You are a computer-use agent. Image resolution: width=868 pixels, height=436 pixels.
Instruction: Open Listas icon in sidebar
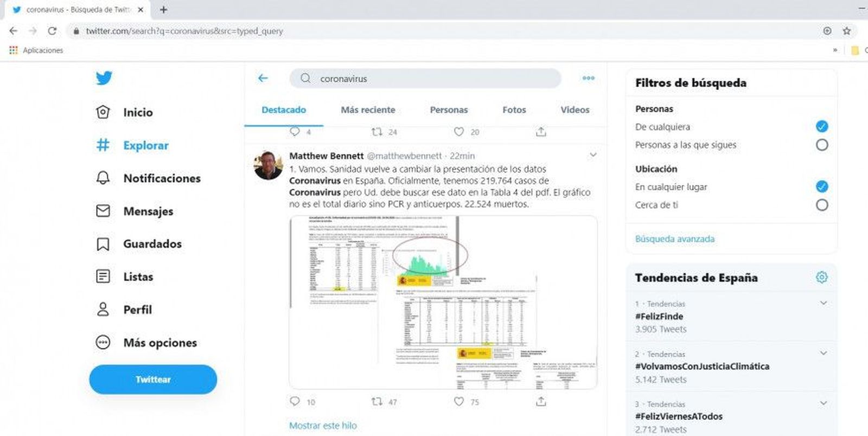(103, 277)
